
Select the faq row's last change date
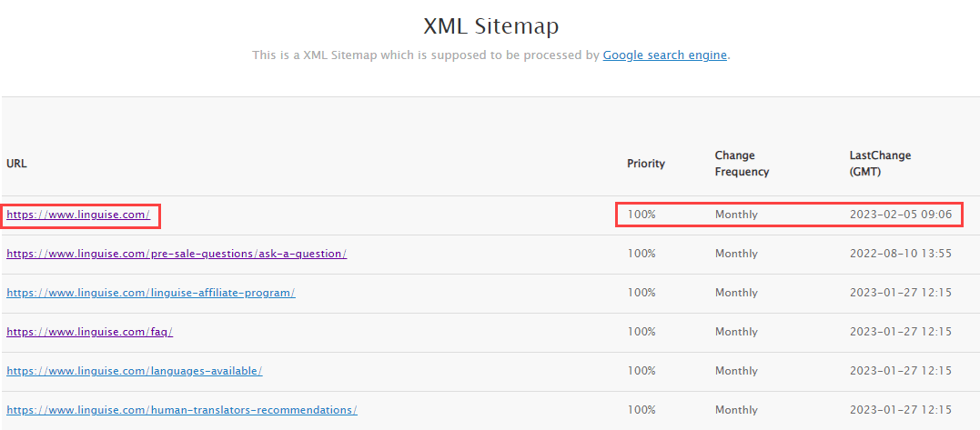901,332
